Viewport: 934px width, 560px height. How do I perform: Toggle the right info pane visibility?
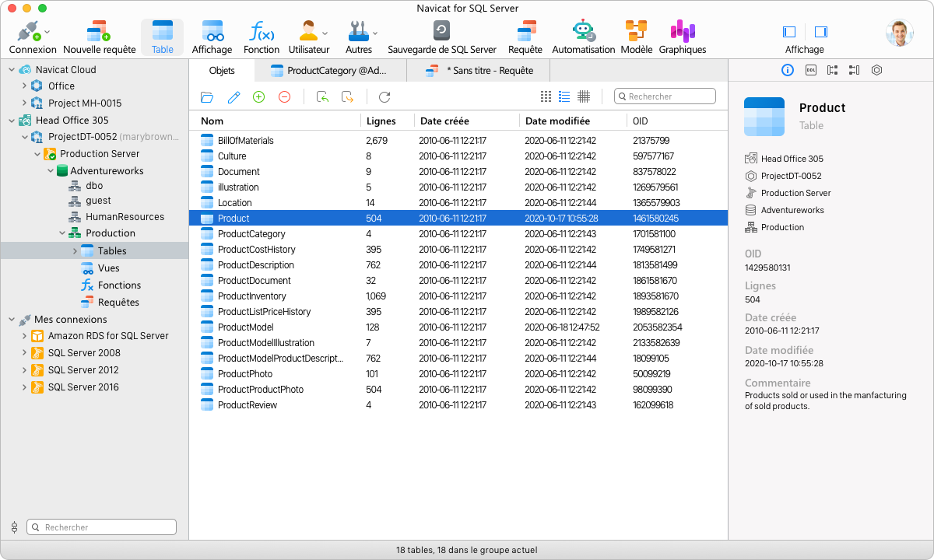coord(820,32)
